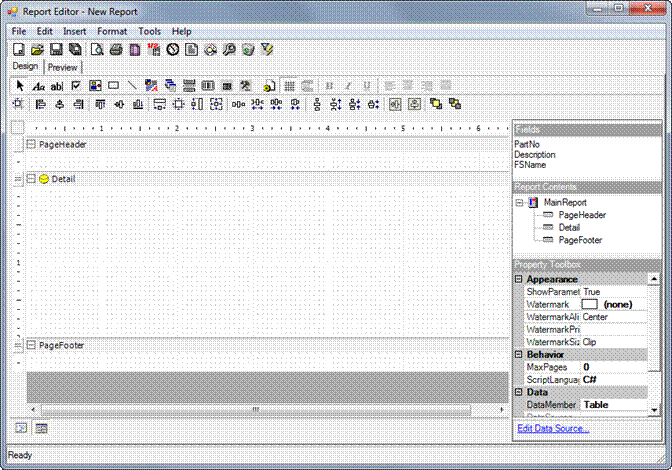The image size is (672, 470).
Task: Click the Open folder icon
Action: pyautogui.click(x=37, y=49)
